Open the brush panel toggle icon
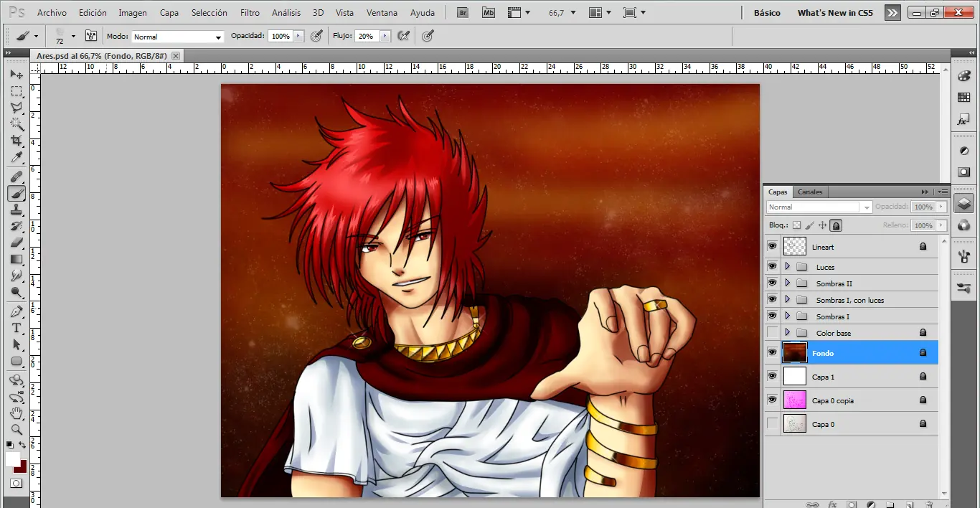980x508 pixels. (91, 36)
